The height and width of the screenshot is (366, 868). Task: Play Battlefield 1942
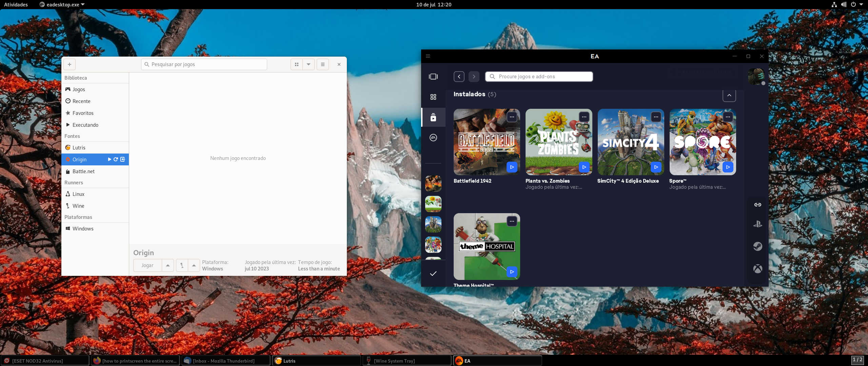click(512, 167)
